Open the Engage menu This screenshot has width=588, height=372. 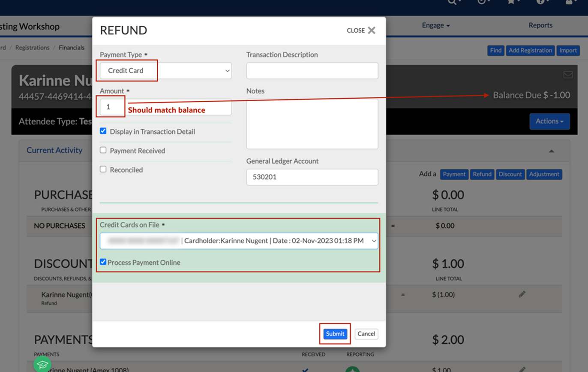click(x=436, y=25)
